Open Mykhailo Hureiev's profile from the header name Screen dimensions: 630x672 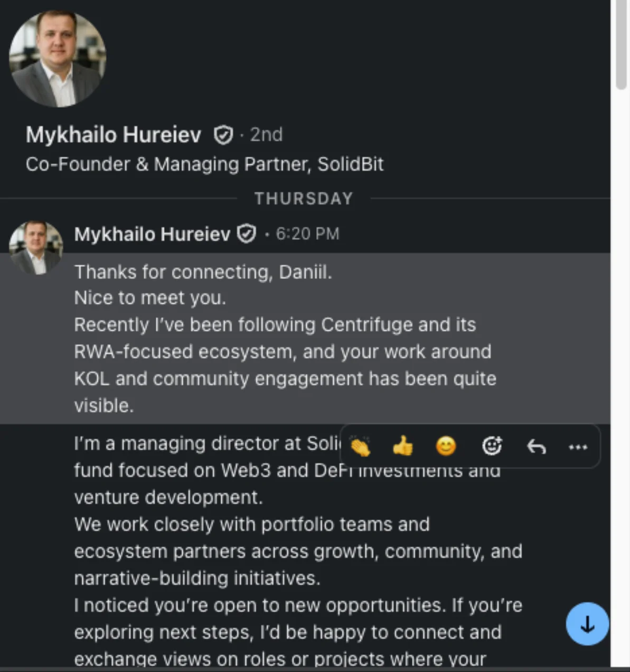[x=113, y=135]
